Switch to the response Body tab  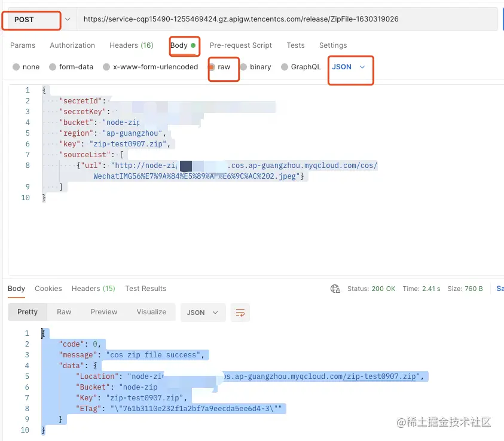(16, 289)
